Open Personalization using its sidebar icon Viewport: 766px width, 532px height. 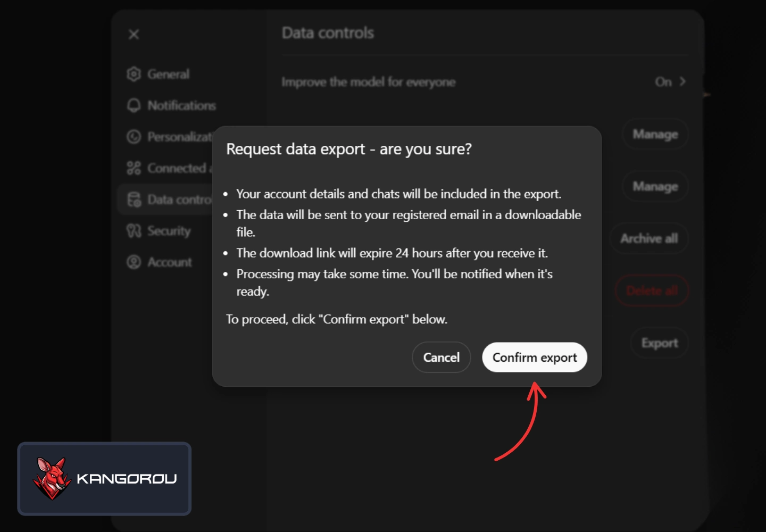pos(134,137)
